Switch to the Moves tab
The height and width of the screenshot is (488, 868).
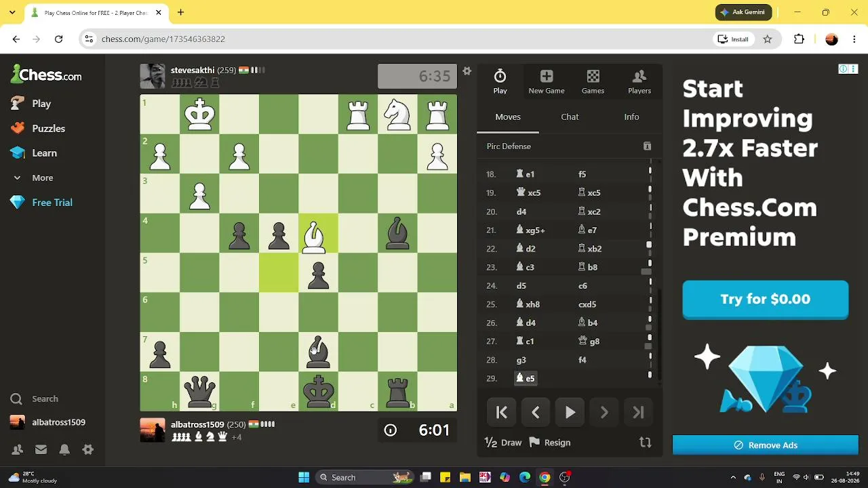[x=508, y=117]
